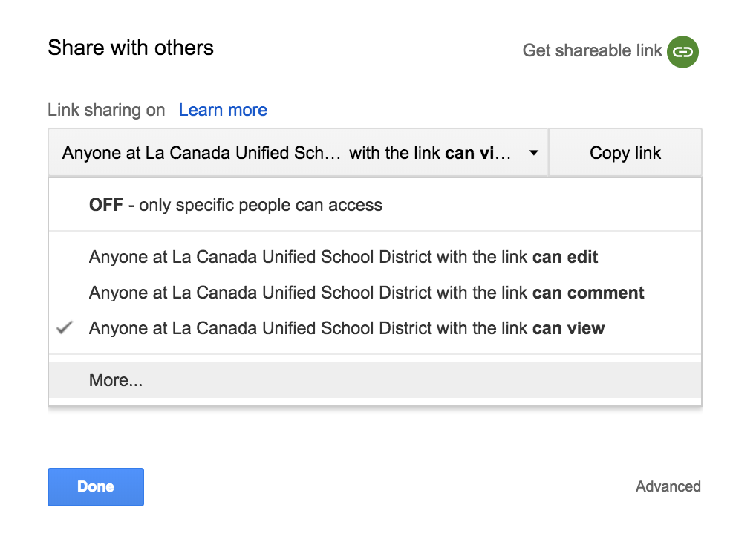
Task: Choose the link can edit option
Action: (x=374, y=257)
